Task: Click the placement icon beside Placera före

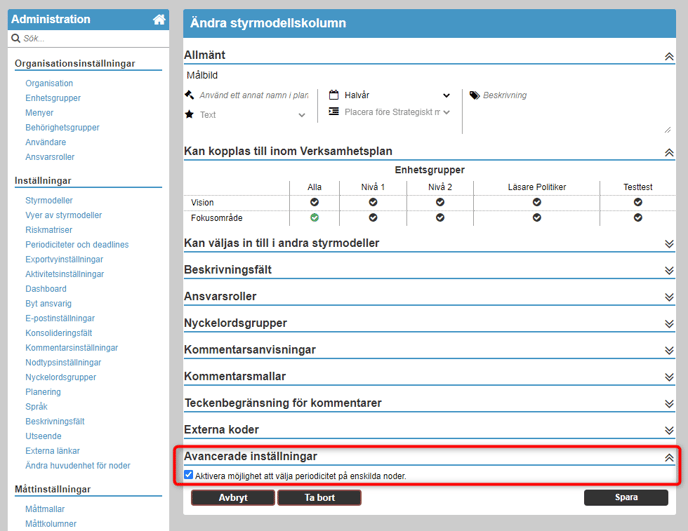Action: (334, 112)
